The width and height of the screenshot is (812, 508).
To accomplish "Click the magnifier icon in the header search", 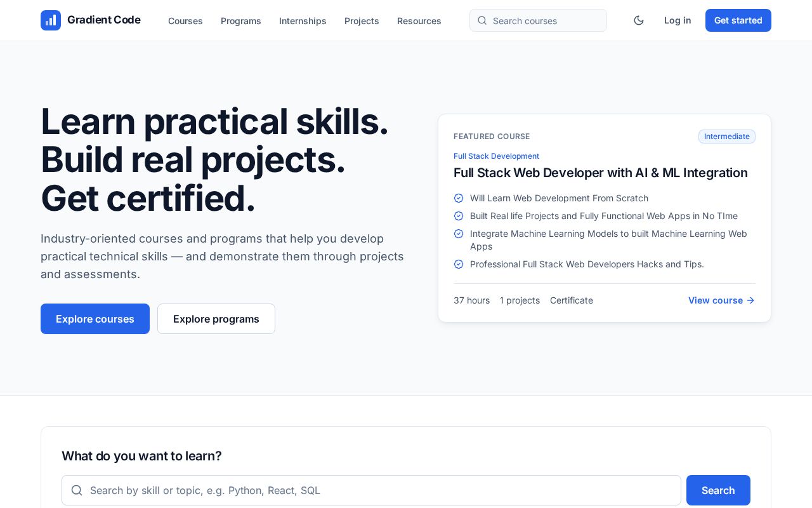I will pos(482,20).
